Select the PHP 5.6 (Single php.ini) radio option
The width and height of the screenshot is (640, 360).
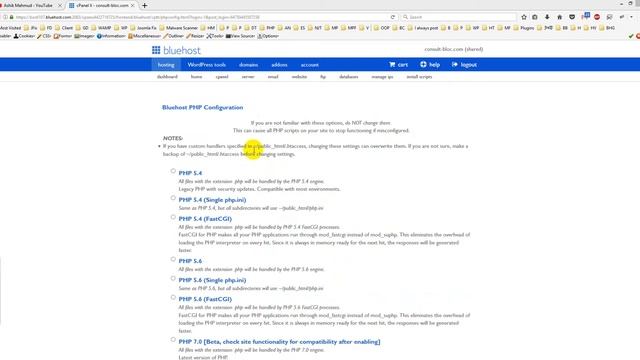pyautogui.click(x=173, y=278)
